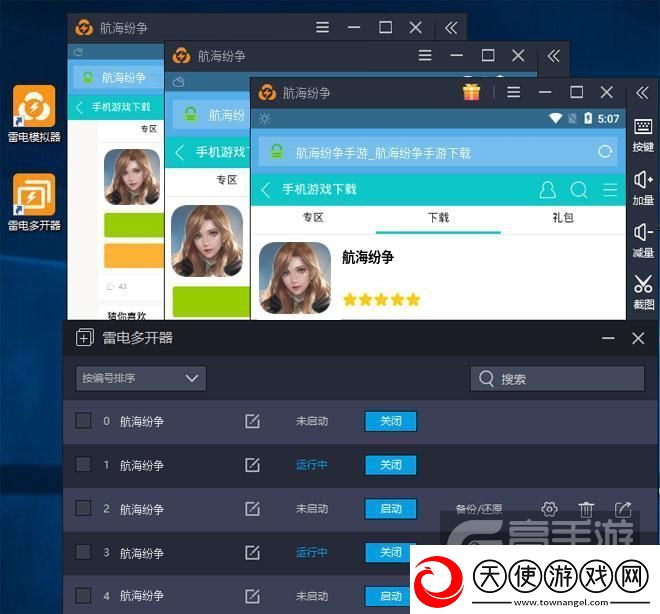The width and height of the screenshot is (660, 614).
Task: Tick the checkbox for instance 0 航海纷争
Action: (83, 420)
